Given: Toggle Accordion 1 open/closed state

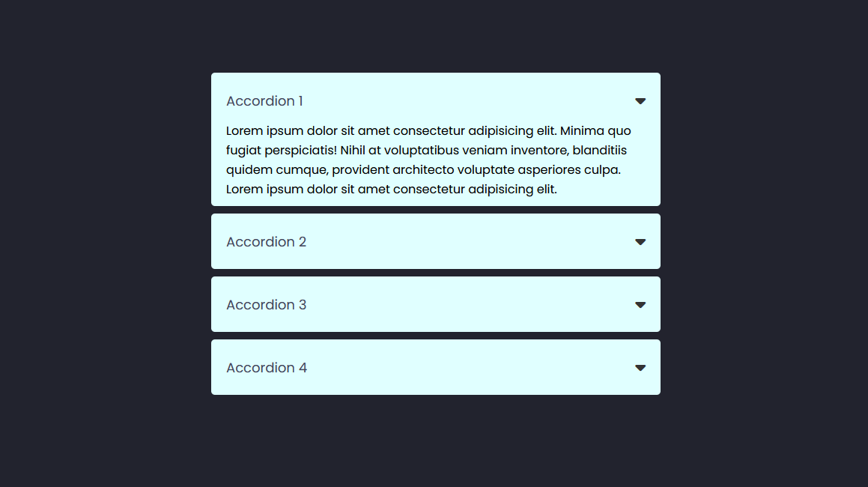Looking at the screenshot, I should coord(435,100).
